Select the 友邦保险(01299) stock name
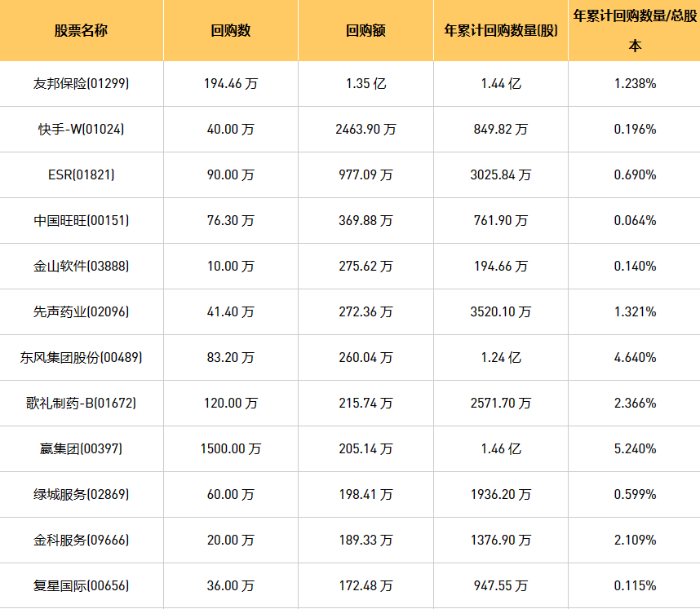The image size is (700, 609). (x=82, y=83)
